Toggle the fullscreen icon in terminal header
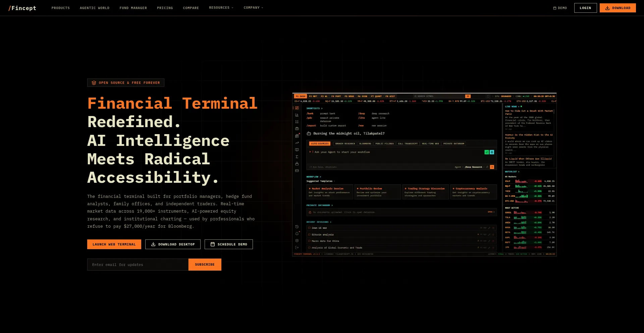 coord(488,96)
